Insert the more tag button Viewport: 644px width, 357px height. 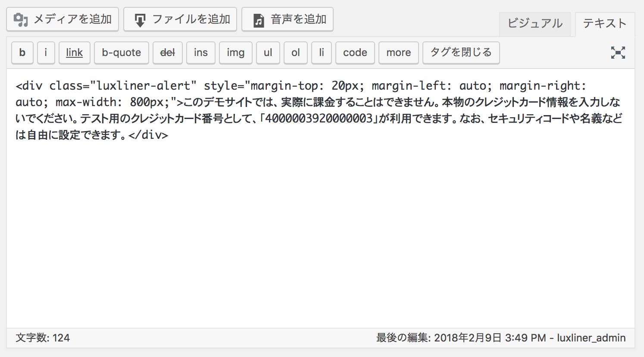point(399,53)
